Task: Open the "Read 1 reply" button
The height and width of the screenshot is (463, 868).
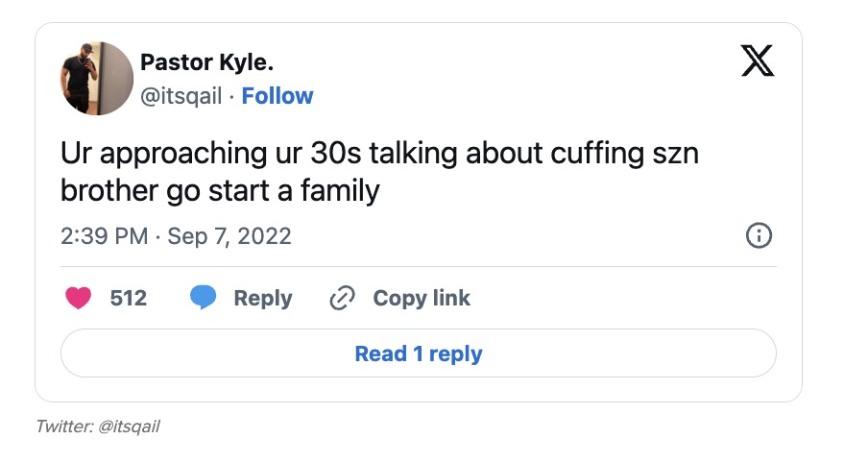Action: (x=419, y=353)
